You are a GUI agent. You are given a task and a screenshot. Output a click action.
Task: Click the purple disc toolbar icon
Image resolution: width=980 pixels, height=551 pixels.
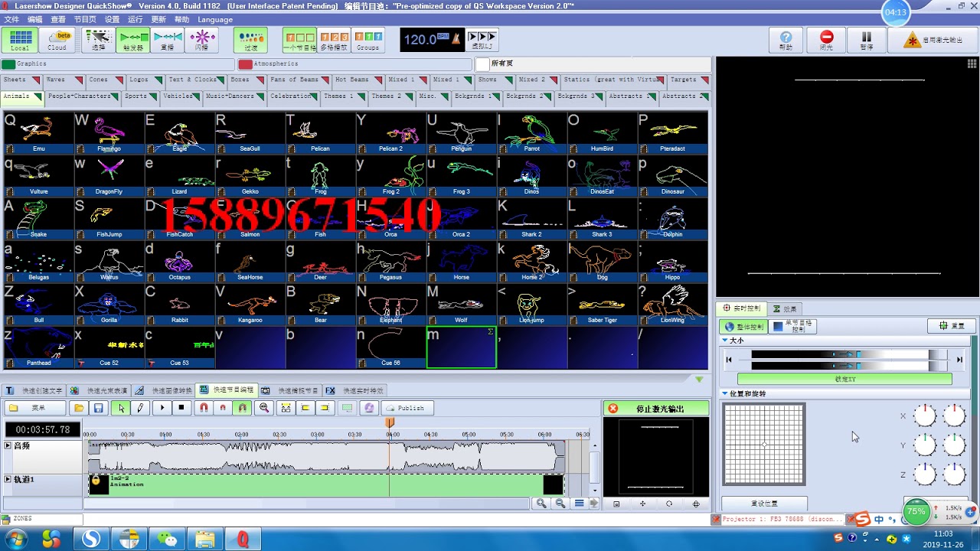point(369,408)
